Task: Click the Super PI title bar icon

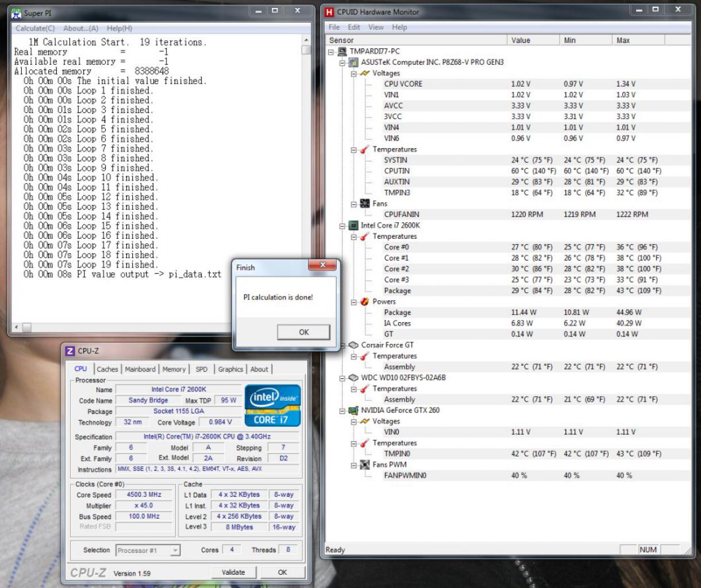Action: (17, 13)
